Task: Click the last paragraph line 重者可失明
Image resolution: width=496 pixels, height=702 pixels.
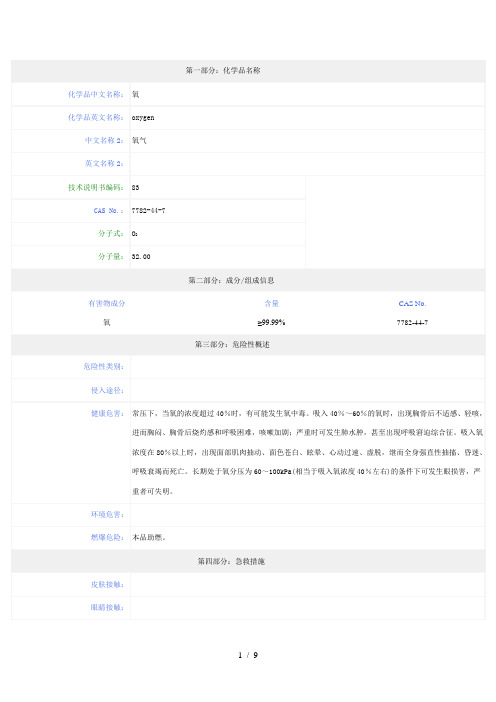Action: pos(152,492)
